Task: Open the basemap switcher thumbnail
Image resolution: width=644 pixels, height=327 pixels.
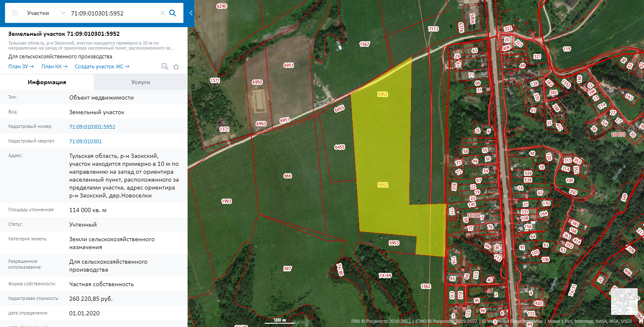Action: pos(624,302)
